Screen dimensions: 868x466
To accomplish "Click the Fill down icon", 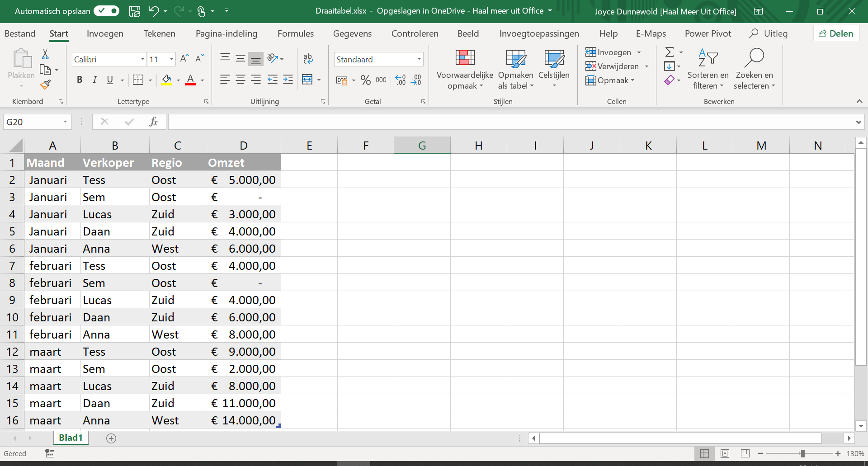I will pos(670,66).
